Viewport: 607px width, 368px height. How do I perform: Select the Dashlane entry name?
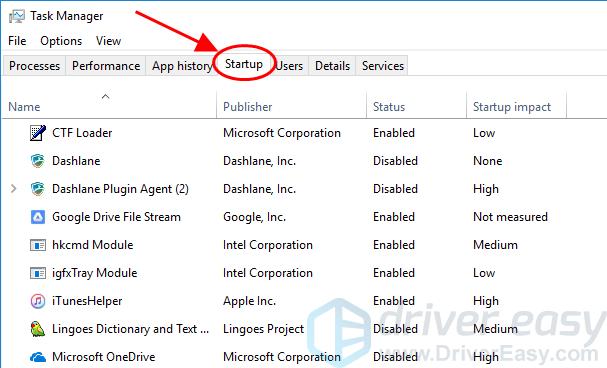click(x=76, y=161)
